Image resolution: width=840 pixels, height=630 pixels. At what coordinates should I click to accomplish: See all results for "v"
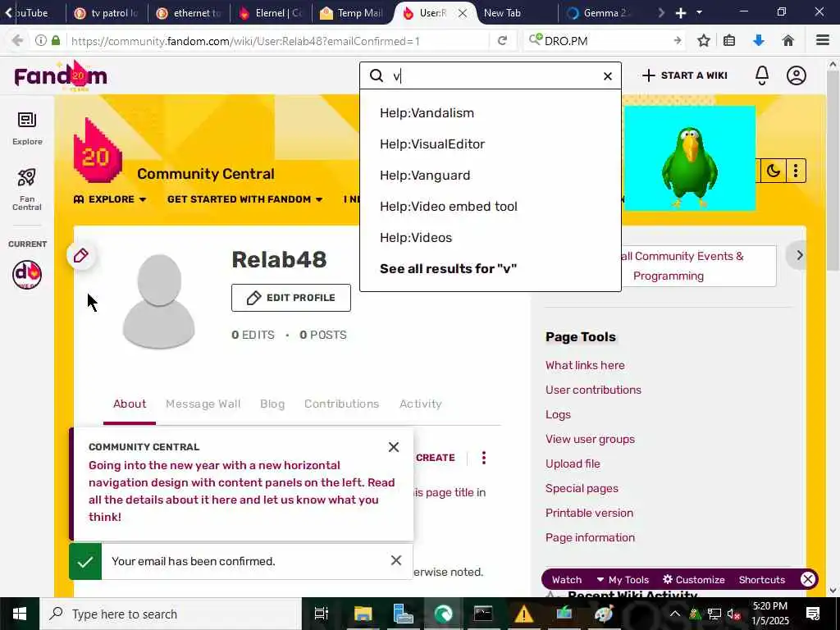(448, 268)
